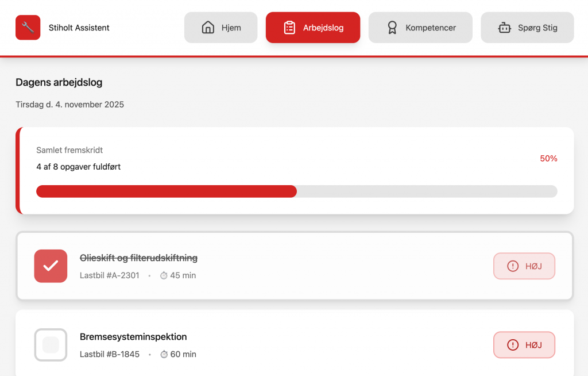Click the struck-through Olieskift og filterudskiftning title
Image resolution: width=588 pixels, height=376 pixels.
tap(138, 258)
